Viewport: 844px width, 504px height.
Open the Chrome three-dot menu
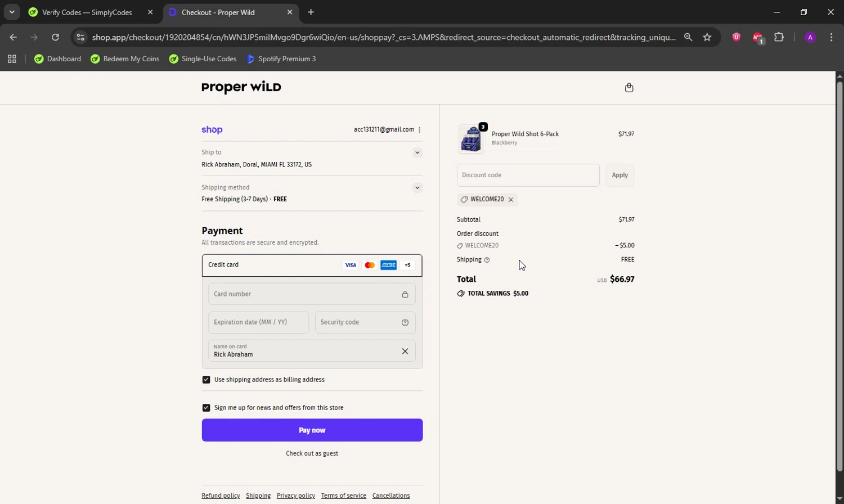(x=831, y=37)
